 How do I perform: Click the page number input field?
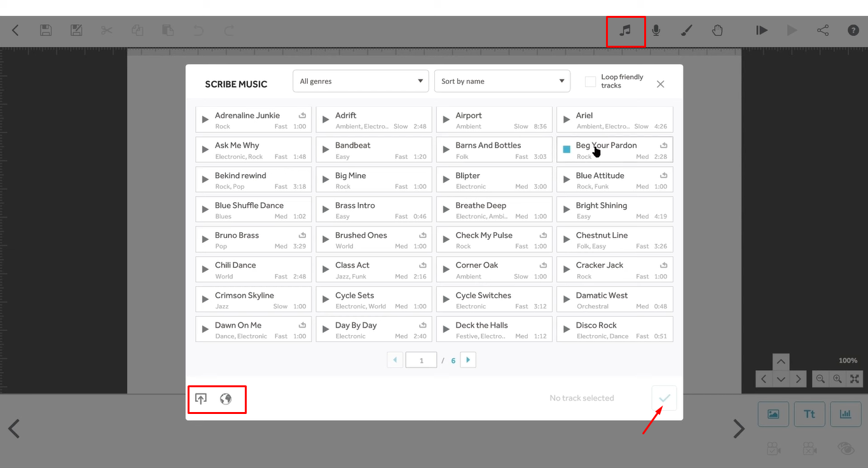pyautogui.click(x=421, y=360)
